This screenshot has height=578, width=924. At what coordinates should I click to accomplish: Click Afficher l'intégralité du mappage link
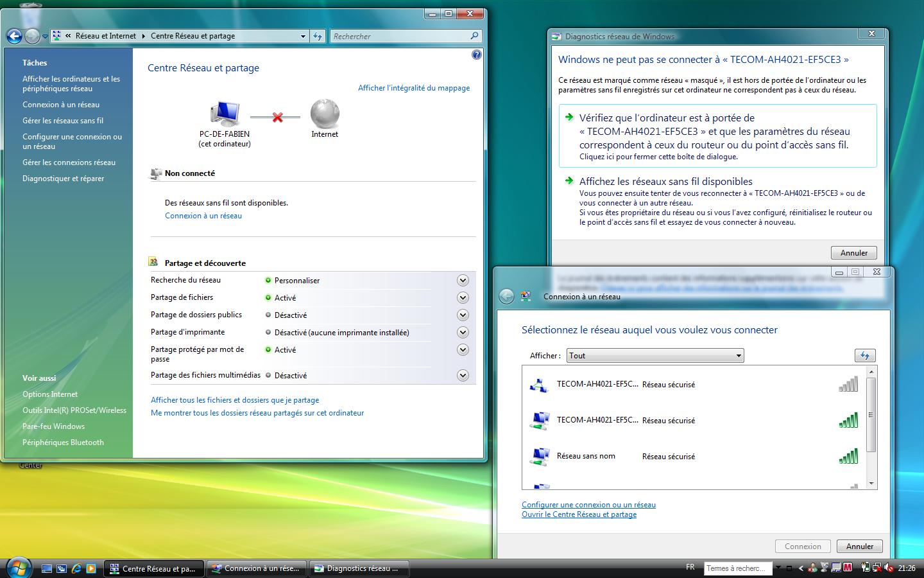[413, 88]
